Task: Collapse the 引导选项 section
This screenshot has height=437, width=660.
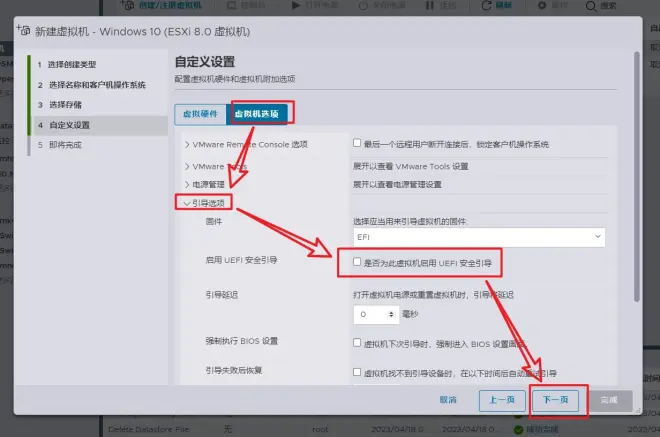Action: tap(186, 203)
